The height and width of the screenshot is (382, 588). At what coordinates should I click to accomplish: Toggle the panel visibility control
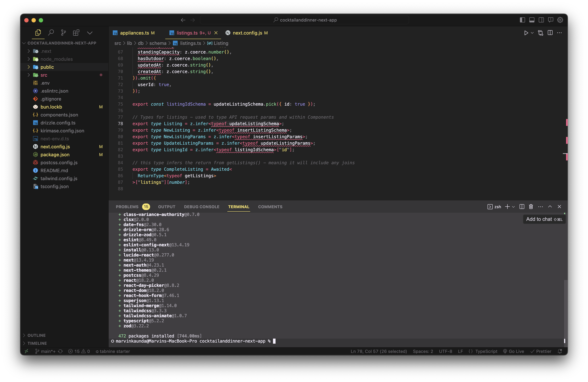click(532, 20)
